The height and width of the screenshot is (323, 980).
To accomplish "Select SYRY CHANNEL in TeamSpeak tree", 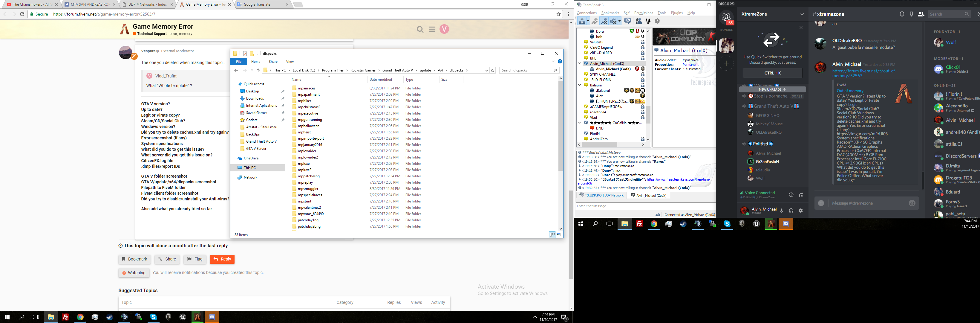I will coord(603,74).
